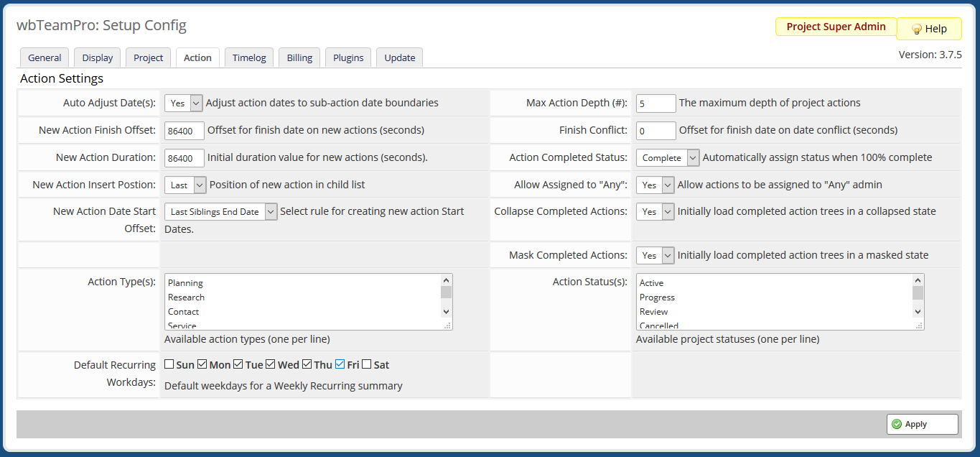Enable the Sat workday checkbox
Screen dimensions: 980x457
[367, 364]
